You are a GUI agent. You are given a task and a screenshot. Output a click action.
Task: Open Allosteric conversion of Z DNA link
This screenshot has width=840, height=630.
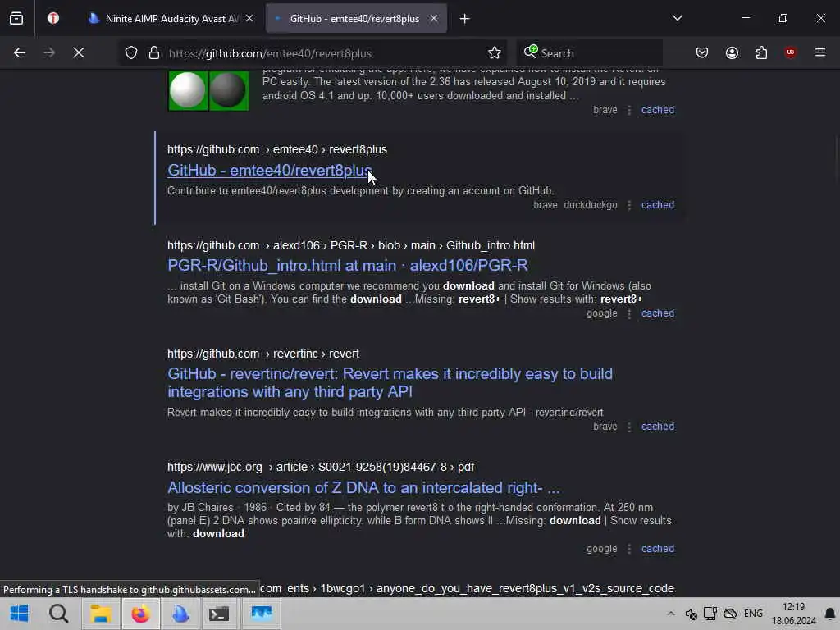pyautogui.click(x=363, y=487)
